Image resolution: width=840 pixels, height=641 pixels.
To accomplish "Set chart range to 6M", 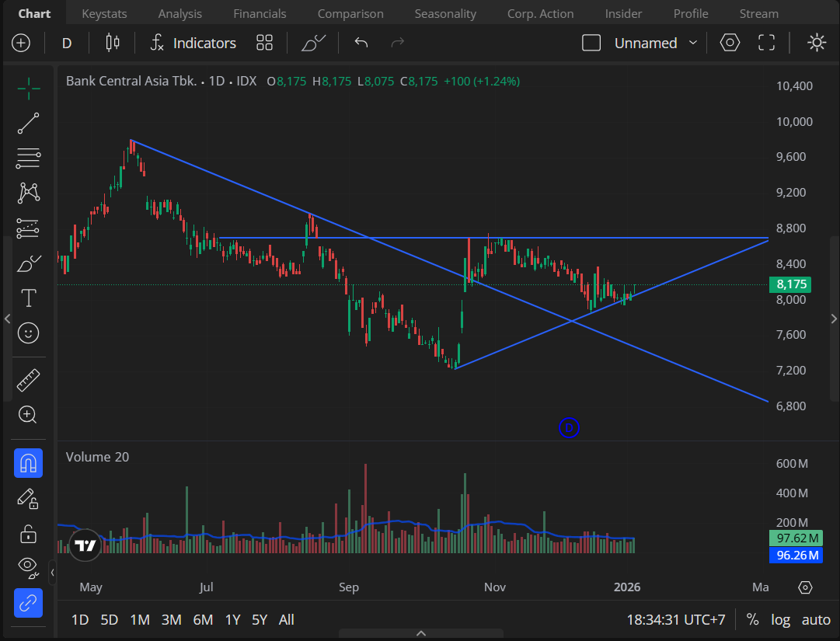I will click(x=203, y=619).
